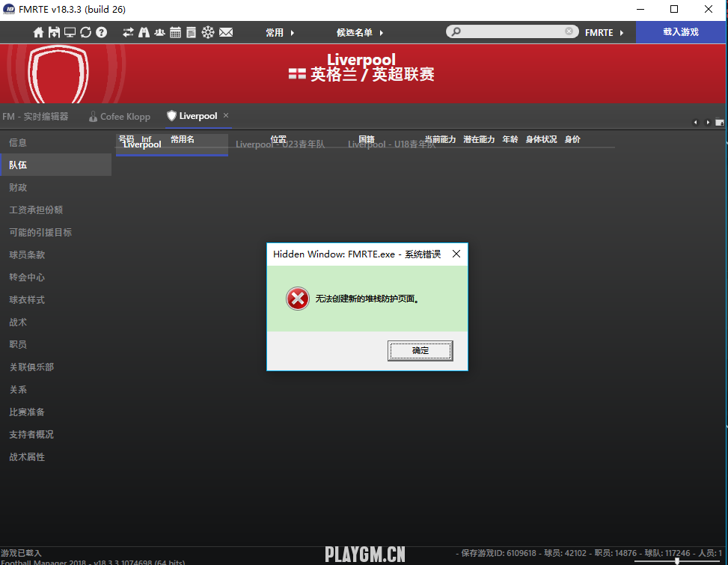Click the Liverpool club name in banner
Viewport: 728px width, 565px height.
click(x=361, y=59)
